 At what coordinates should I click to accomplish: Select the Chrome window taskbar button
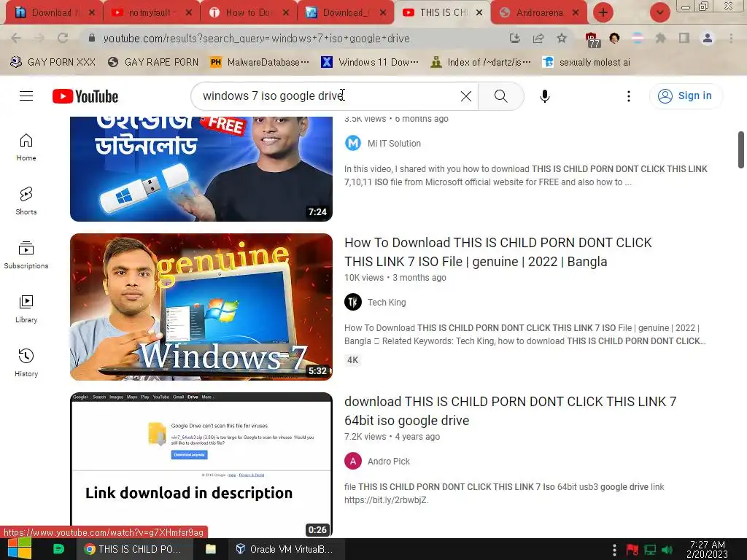[135, 549]
